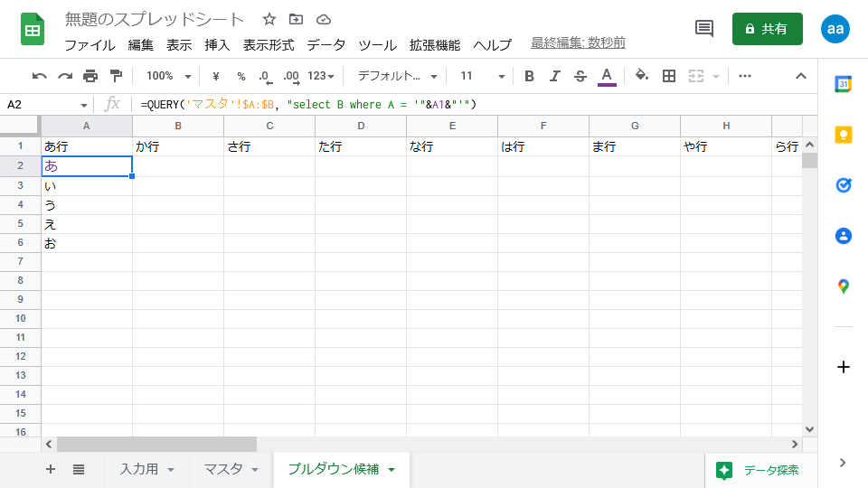Open the more toolbar options ellipsis

(744, 76)
